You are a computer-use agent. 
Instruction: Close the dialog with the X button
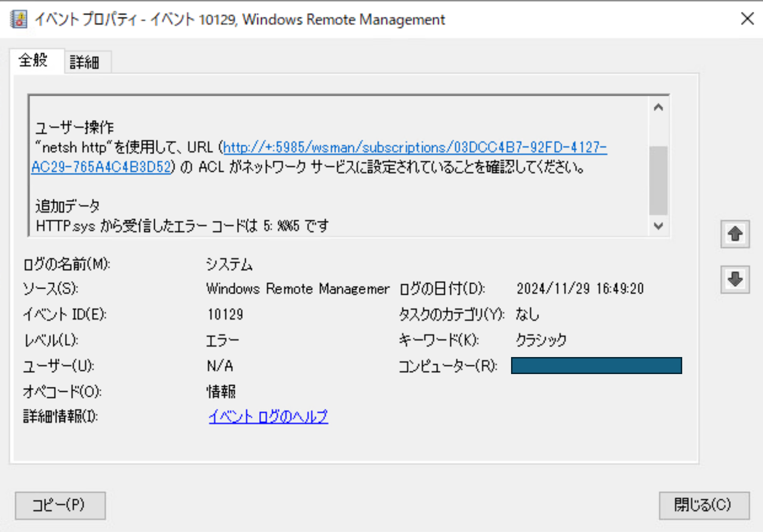coord(747,19)
